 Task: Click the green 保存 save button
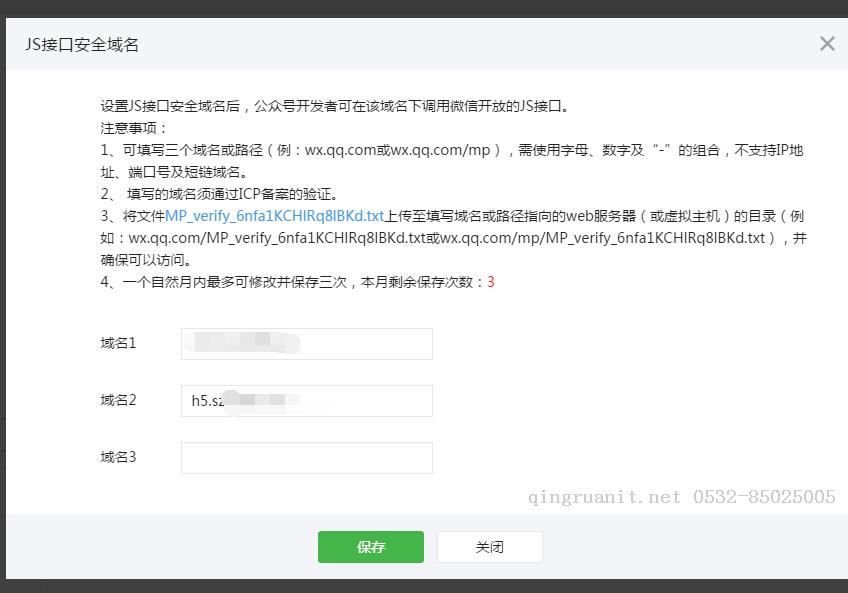(x=370, y=547)
